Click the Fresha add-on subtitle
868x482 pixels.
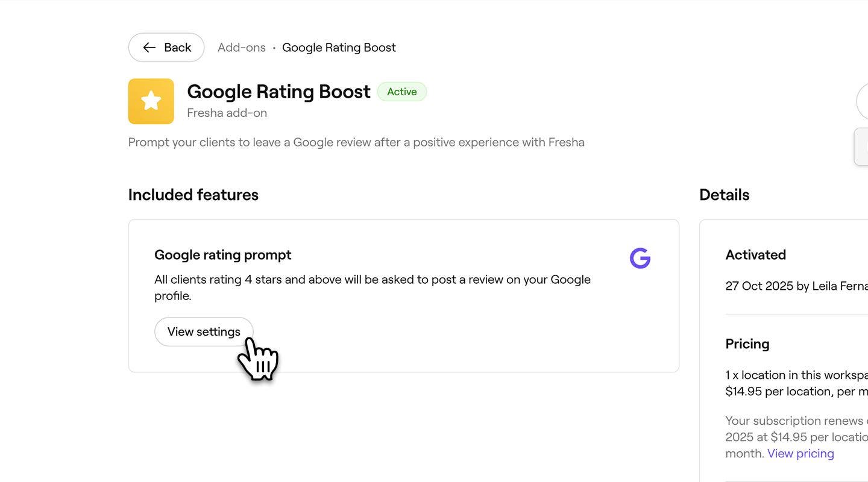click(x=227, y=113)
